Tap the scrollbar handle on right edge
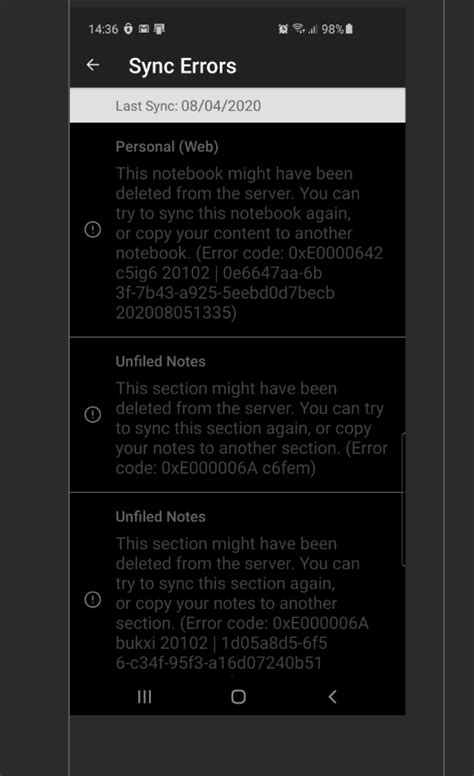 coord(403,499)
